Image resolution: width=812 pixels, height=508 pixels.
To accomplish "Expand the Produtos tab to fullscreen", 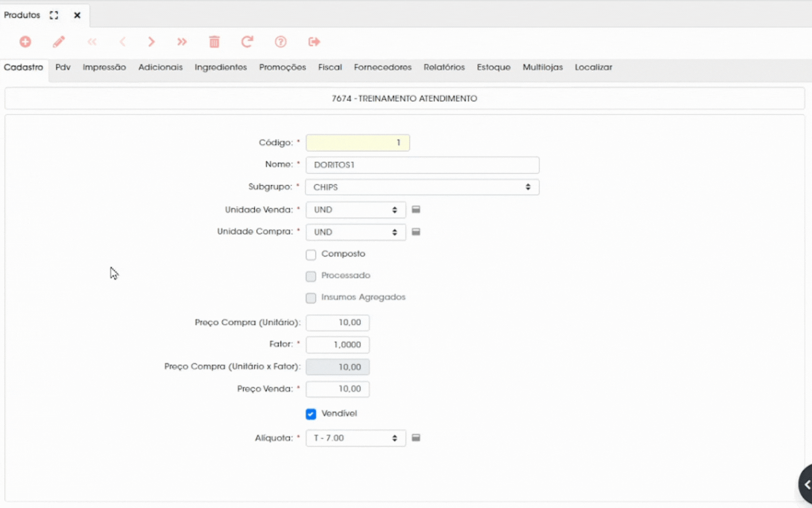I will click(x=54, y=15).
